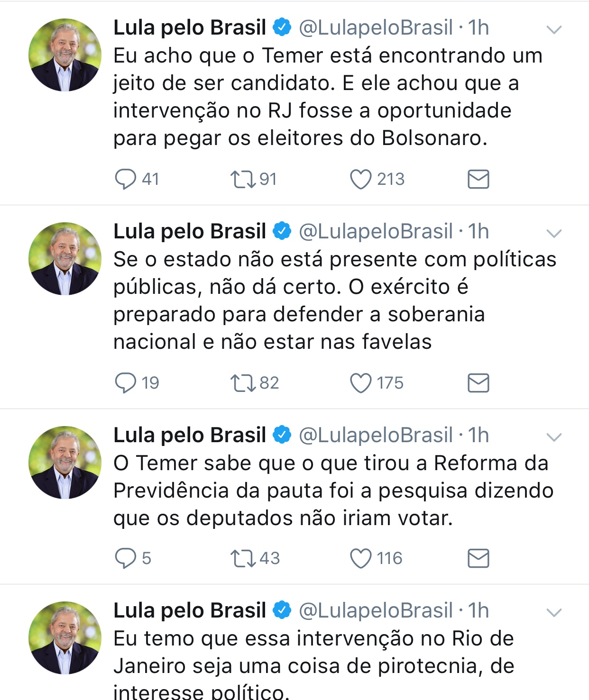Viewport: 589px width, 700px height.
Task: Like the tweet with 175 likes
Action: tap(360, 383)
